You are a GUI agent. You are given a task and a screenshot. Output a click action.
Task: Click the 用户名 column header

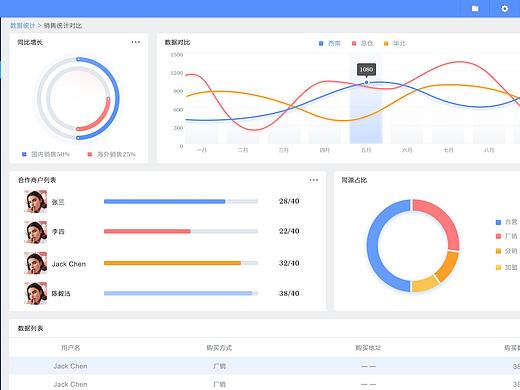(x=70, y=348)
